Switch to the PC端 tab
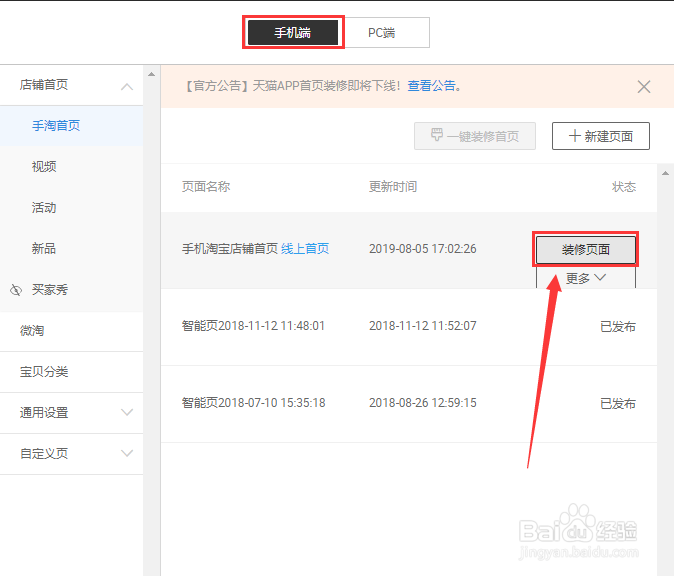 pos(382,32)
